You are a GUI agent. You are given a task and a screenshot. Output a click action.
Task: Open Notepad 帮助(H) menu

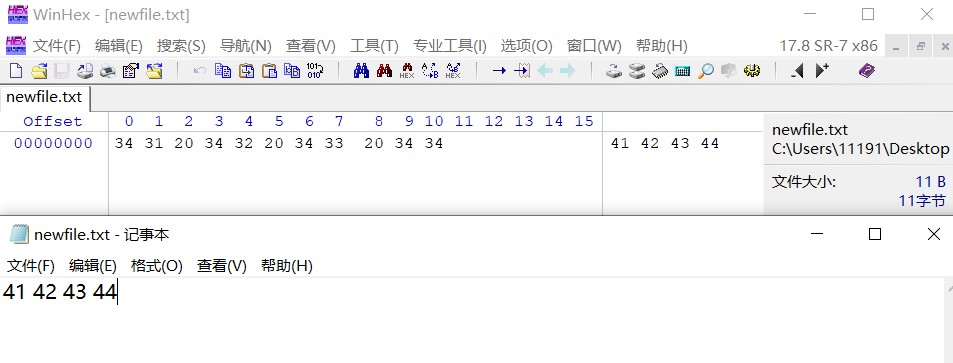286,266
